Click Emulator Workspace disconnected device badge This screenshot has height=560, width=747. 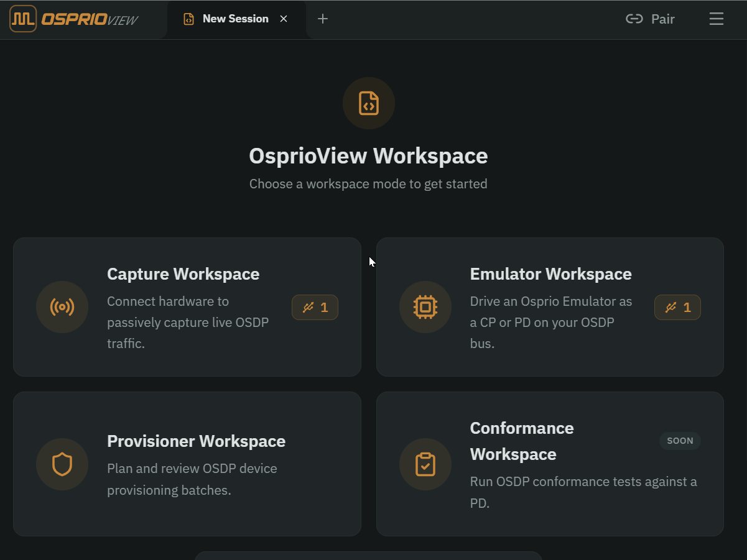(x=677, y=307)
